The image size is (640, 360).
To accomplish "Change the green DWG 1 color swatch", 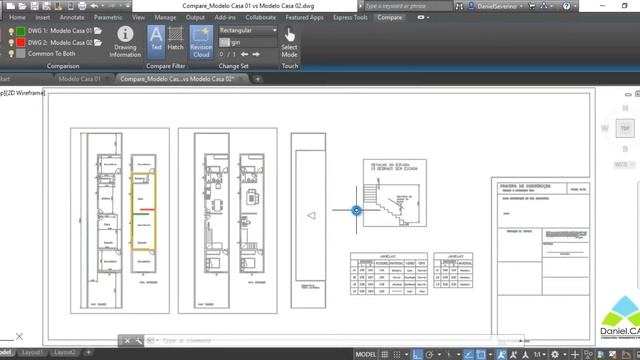I will (x=20, y=31).
